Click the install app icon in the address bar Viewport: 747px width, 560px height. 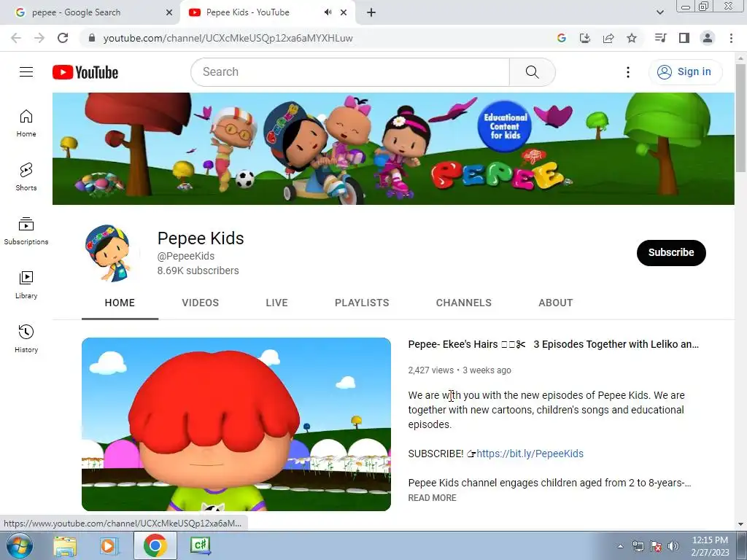click(x=585, y=38)
